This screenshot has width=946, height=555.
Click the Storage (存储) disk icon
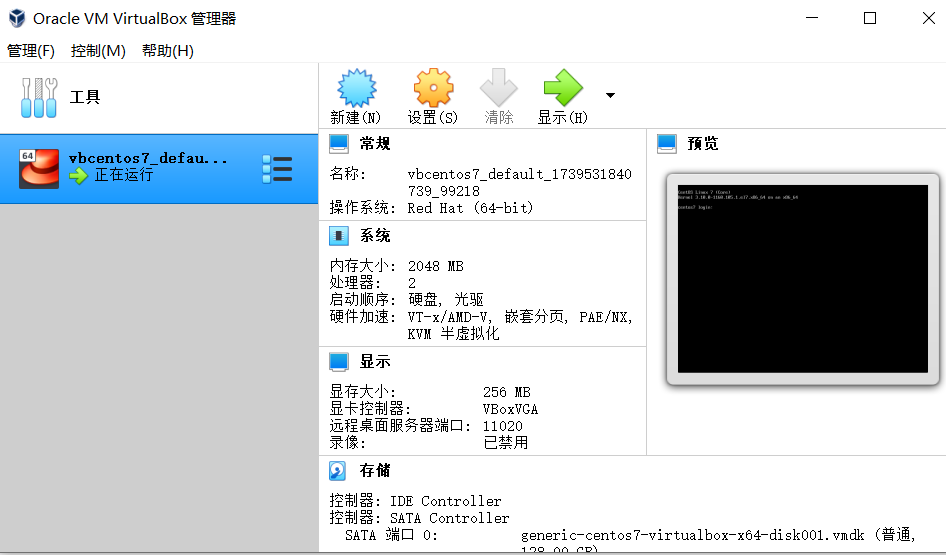point(338,471)
